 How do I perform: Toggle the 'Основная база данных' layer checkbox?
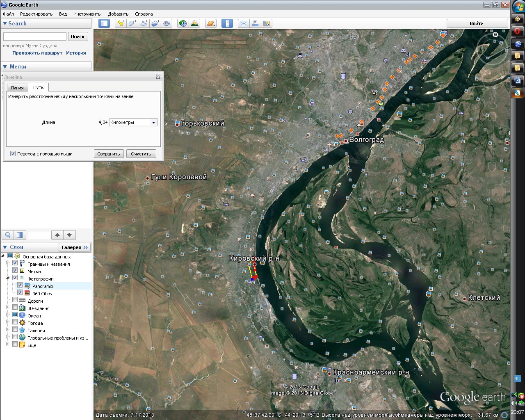(10, 256)
